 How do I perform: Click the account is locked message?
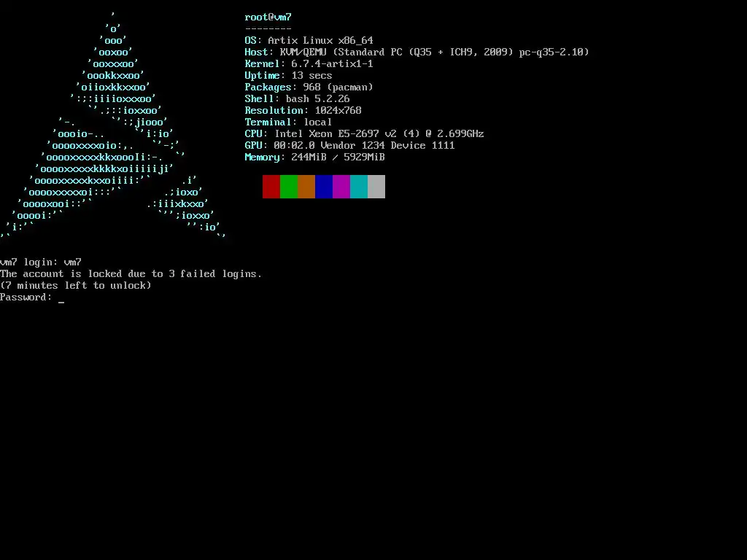tap(131, 274)
